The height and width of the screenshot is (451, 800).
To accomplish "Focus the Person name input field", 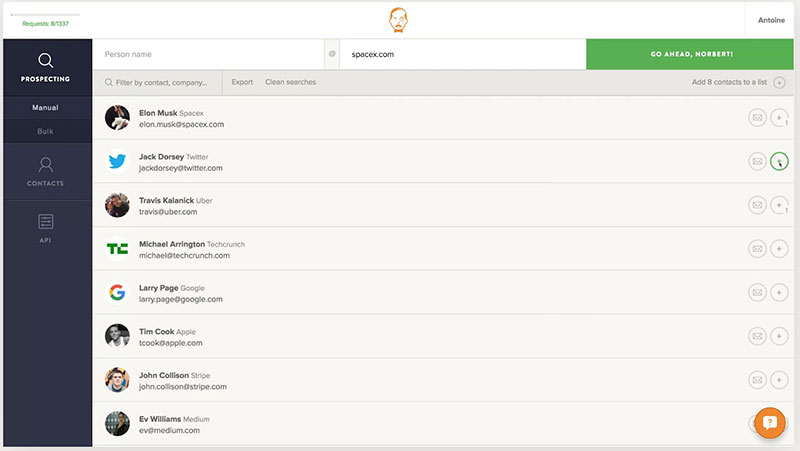I will point(208,54).
